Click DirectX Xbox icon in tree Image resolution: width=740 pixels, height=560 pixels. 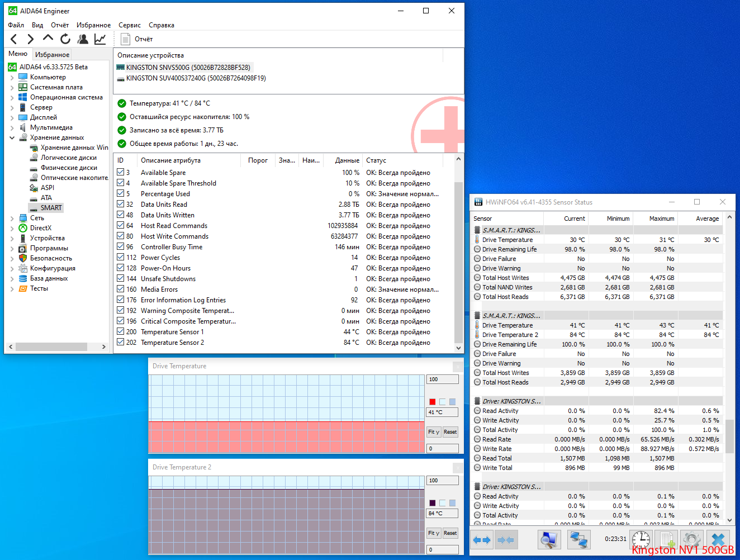[23, 228]
